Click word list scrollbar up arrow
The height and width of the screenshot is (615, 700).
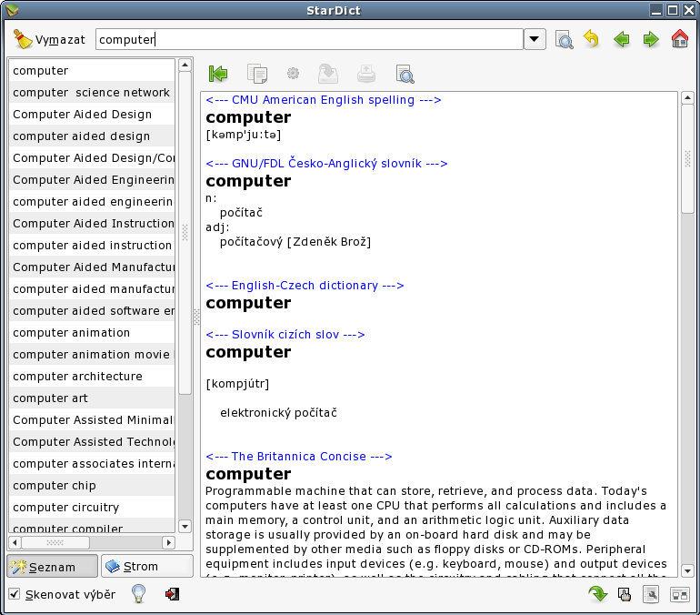(x=185, y=66)
